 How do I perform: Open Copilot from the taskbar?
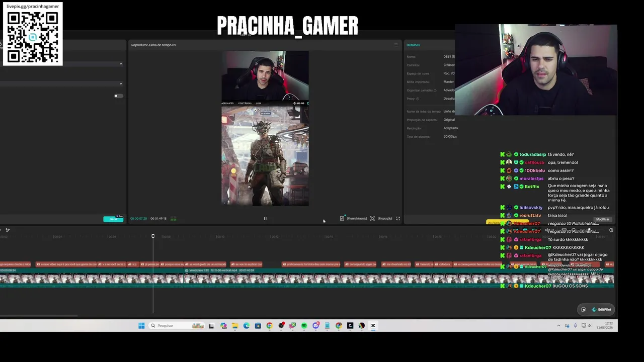[x=223, y=326]
